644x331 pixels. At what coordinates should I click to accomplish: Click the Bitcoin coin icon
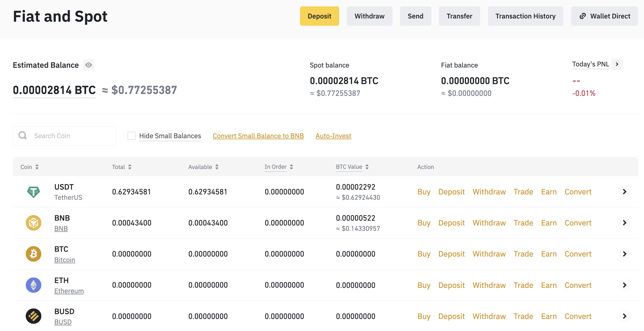coord(34,254)
